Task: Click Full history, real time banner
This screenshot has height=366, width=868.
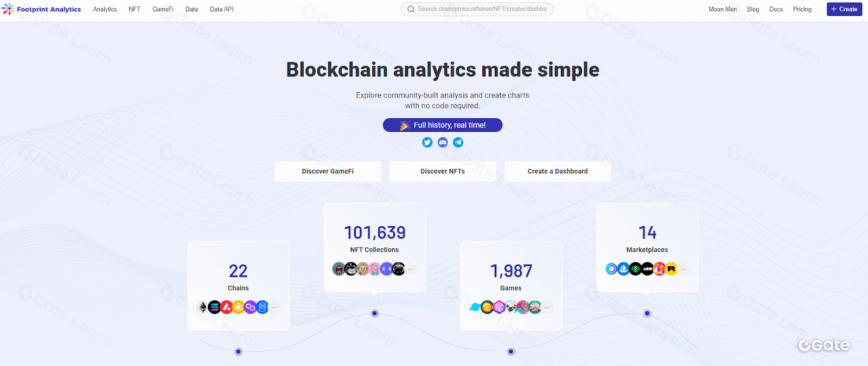Action: click(x=443, y=125)
